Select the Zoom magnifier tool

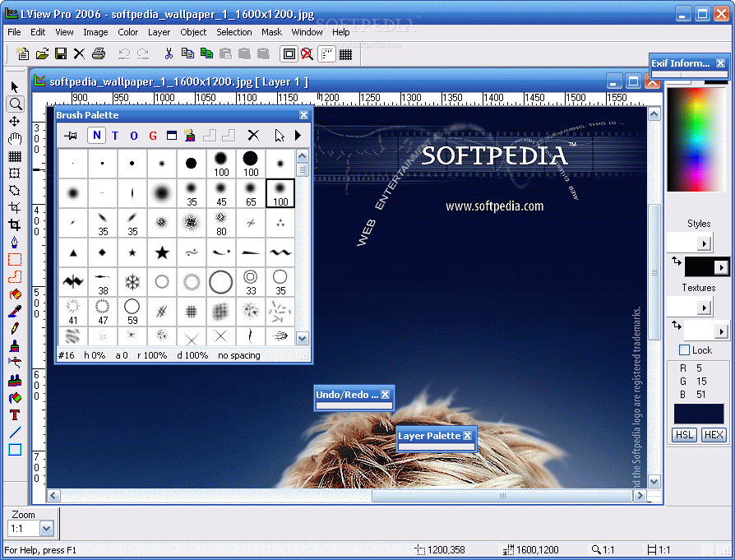15,104
